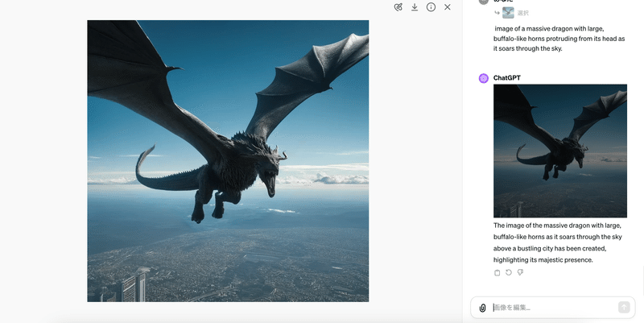The height and width of the screenshot is (323, 644).
Task: Close the image preview
Action: tap(448, 7)
